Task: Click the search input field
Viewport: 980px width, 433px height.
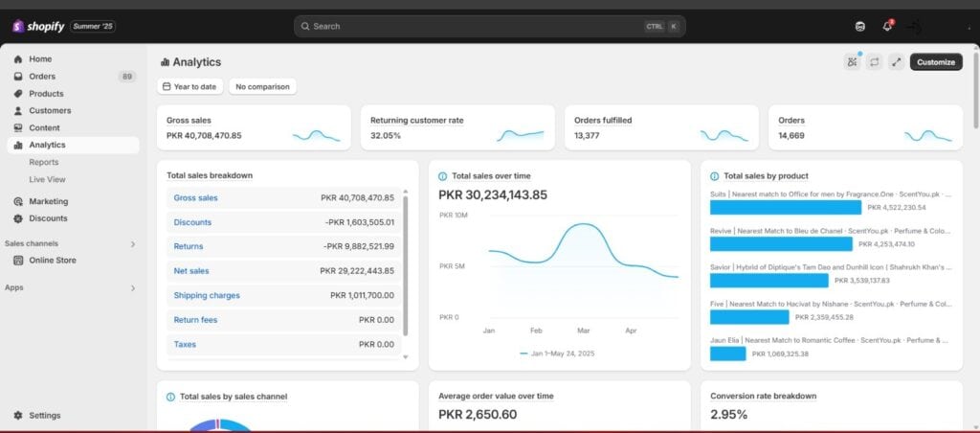Action: pos(469,26)
